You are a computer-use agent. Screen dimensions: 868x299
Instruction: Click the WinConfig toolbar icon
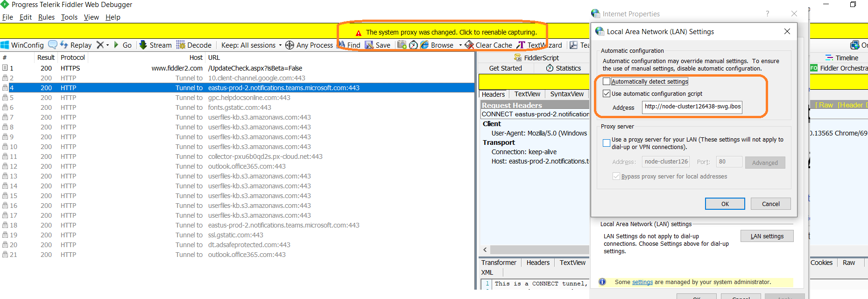(x=5, y=45)
